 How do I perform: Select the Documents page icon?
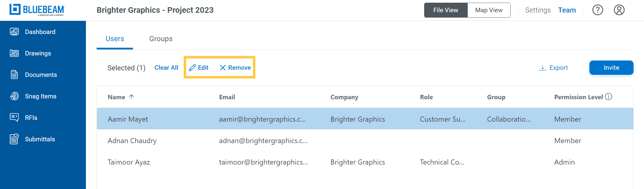pyautogui.click(x=14, y=75)
